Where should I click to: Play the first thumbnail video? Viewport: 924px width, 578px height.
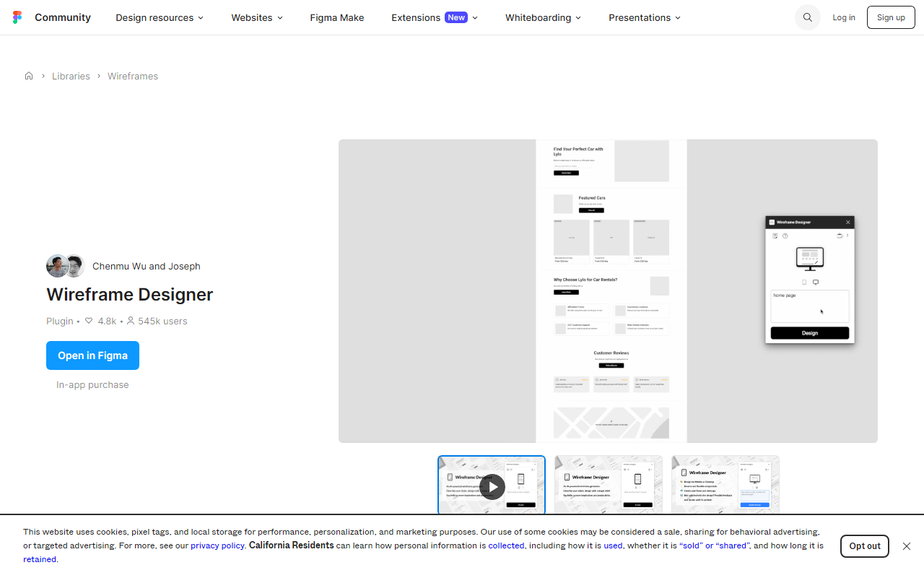click(492, 486)
